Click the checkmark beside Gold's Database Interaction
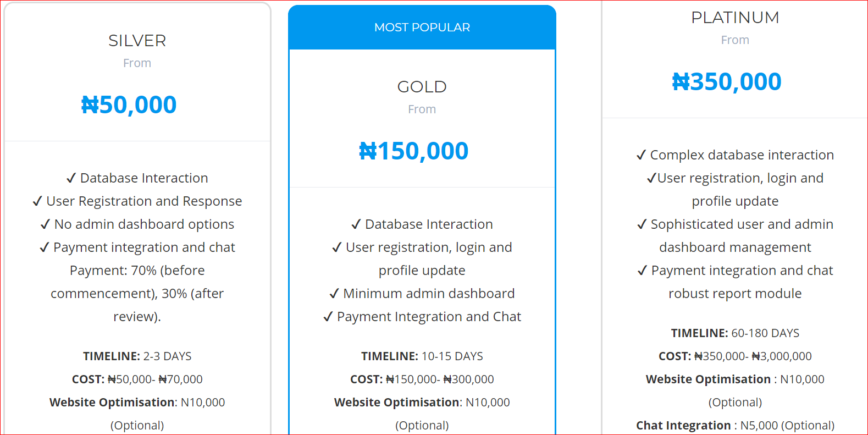Image resolution: width=868 pixels, height=435 pixels. click(x=356, y=224)
